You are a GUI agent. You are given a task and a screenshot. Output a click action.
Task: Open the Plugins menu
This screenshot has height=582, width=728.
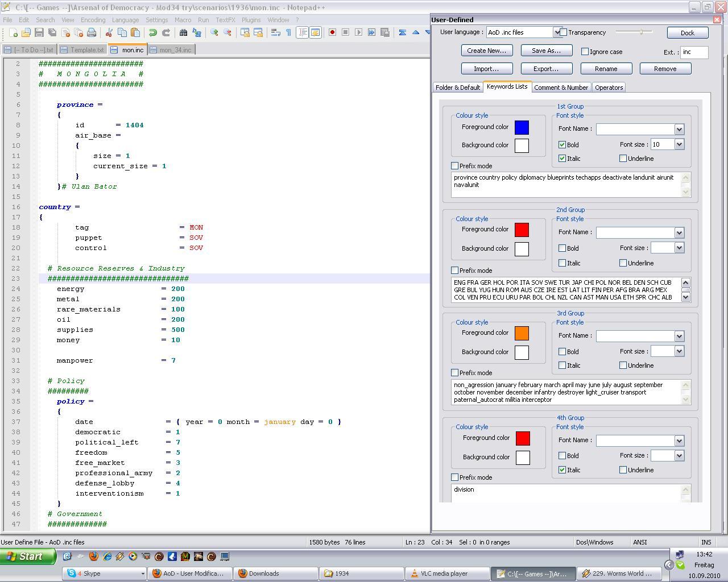251,19
